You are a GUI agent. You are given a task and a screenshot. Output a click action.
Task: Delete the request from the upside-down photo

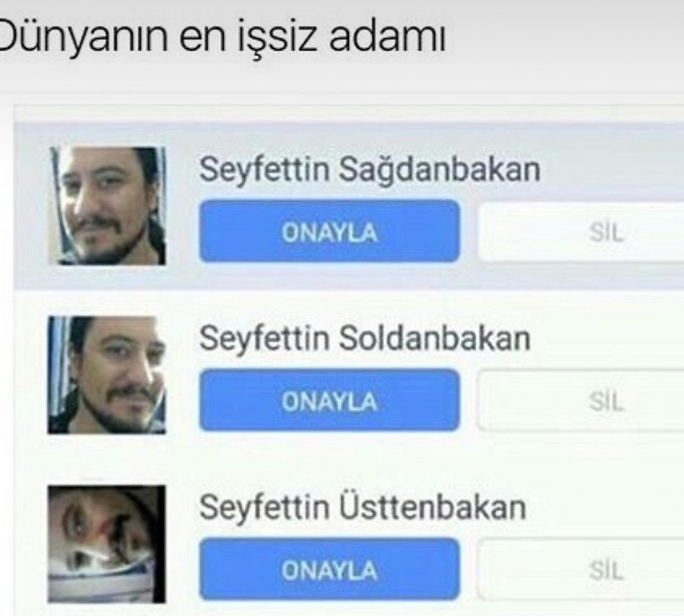pyautogui.click(x=581, y=570)
